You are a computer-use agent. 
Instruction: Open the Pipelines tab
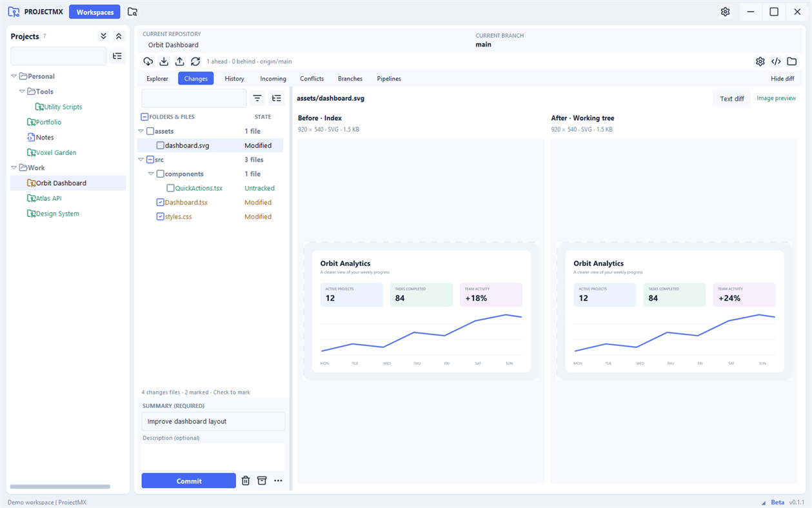coord(389,79)
